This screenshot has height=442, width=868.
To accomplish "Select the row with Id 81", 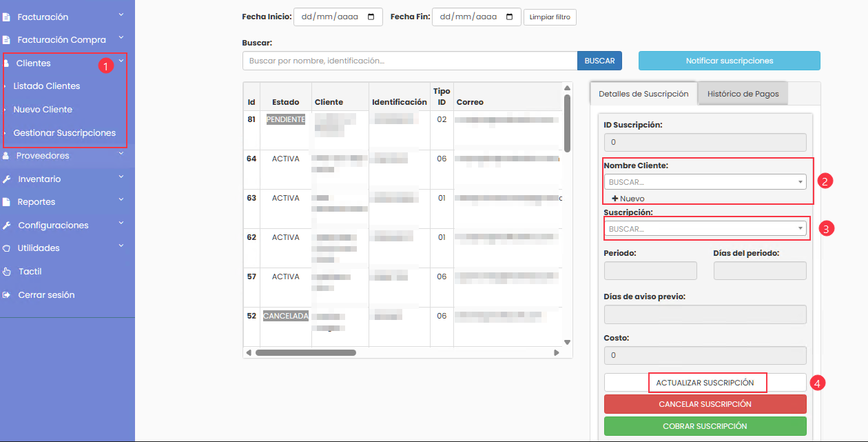I will (x=403, y=130).
